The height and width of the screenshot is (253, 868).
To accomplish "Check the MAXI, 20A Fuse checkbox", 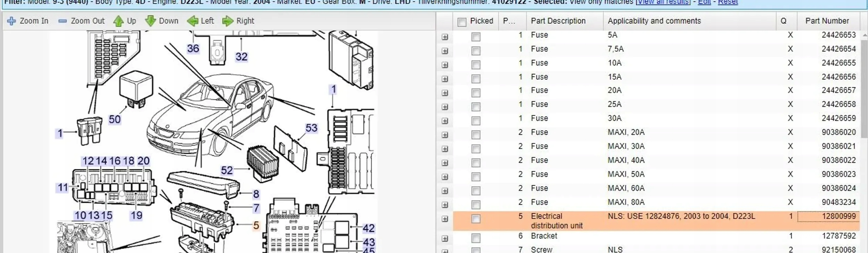I will pos(476,135).
